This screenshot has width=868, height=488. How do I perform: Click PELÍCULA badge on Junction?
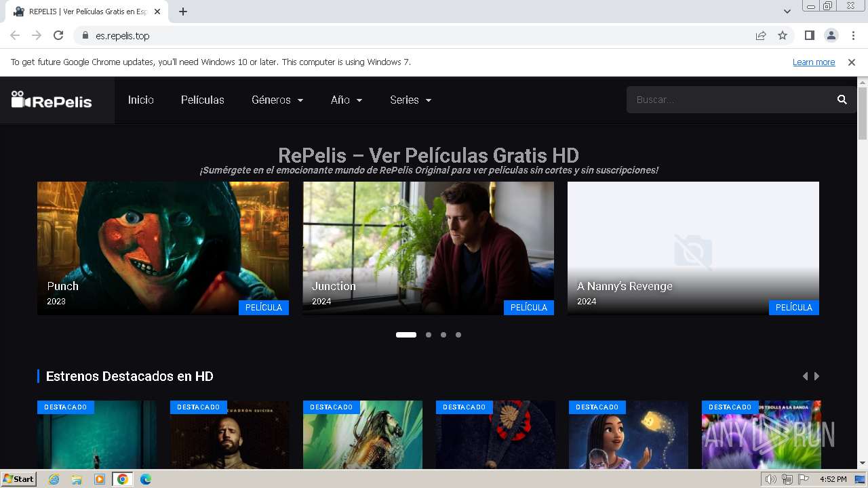pyautogui.click(x=529, y=308)
